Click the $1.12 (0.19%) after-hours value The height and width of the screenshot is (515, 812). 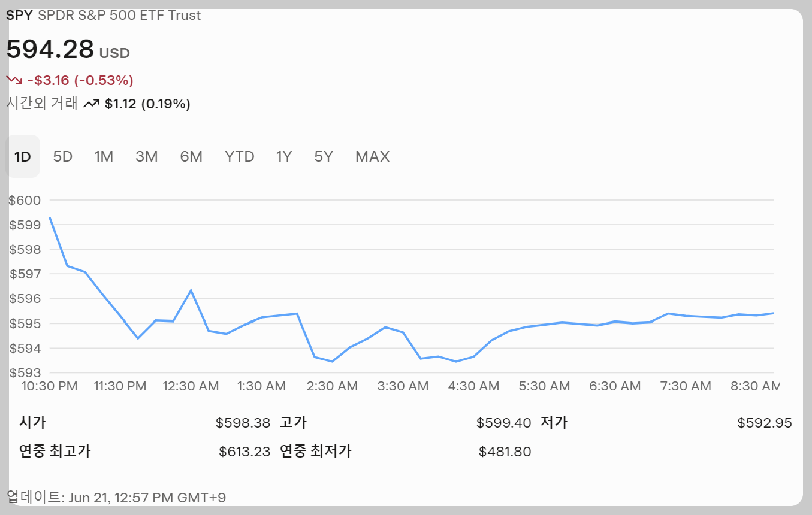tap(147, 104)
